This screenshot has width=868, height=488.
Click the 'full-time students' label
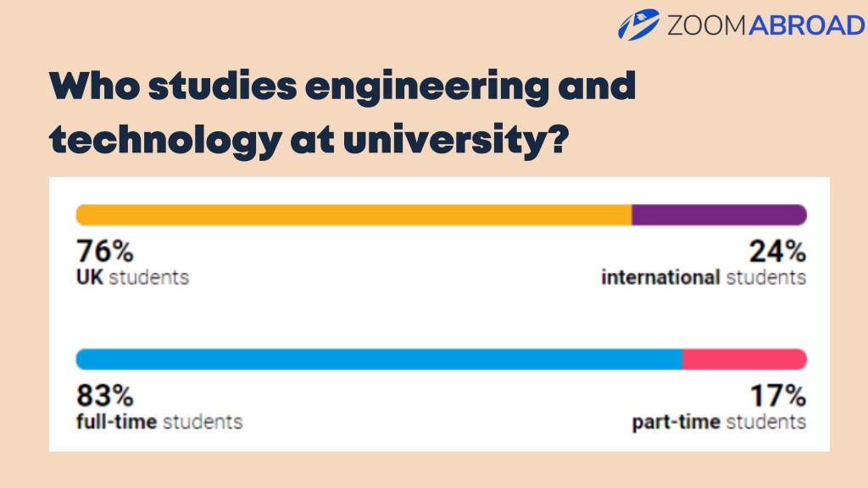(159, 422)
